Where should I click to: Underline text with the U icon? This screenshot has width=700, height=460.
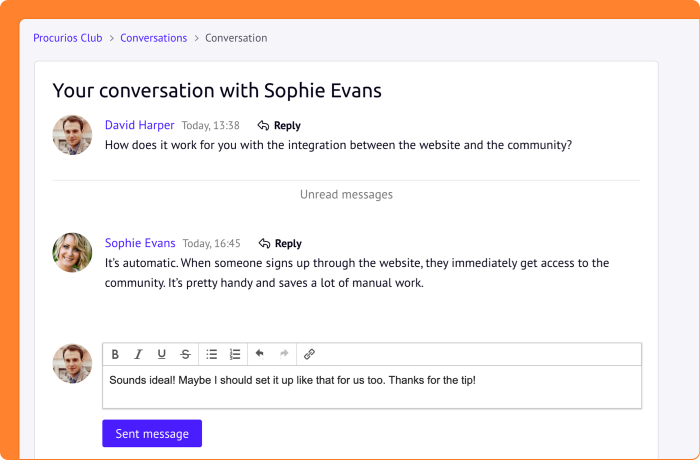point(162,354)
